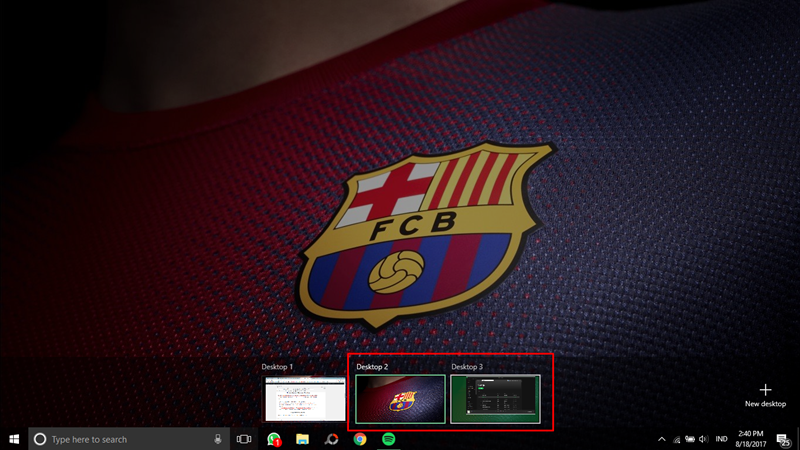This screenshot has height=450, width=800.
Task: Click the New desktop button
Action: [x=765, y=394]
